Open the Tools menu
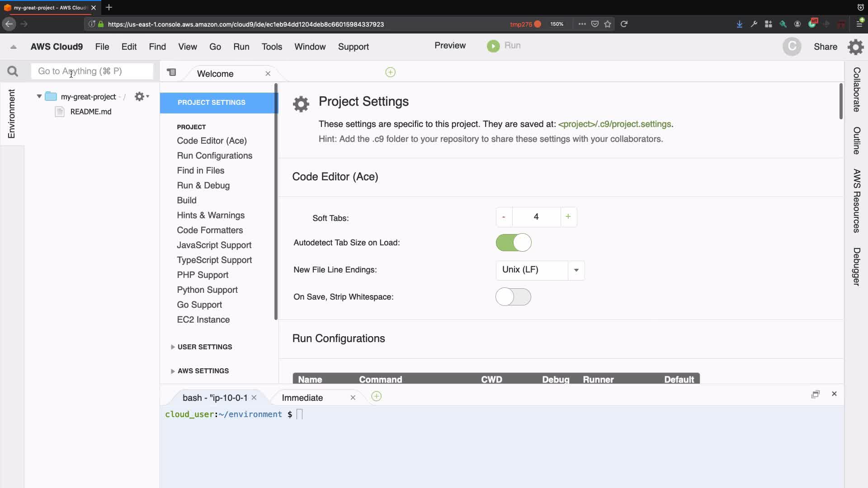Image resolution: width=868 pixels, height=488 pixels. point(272,47)
